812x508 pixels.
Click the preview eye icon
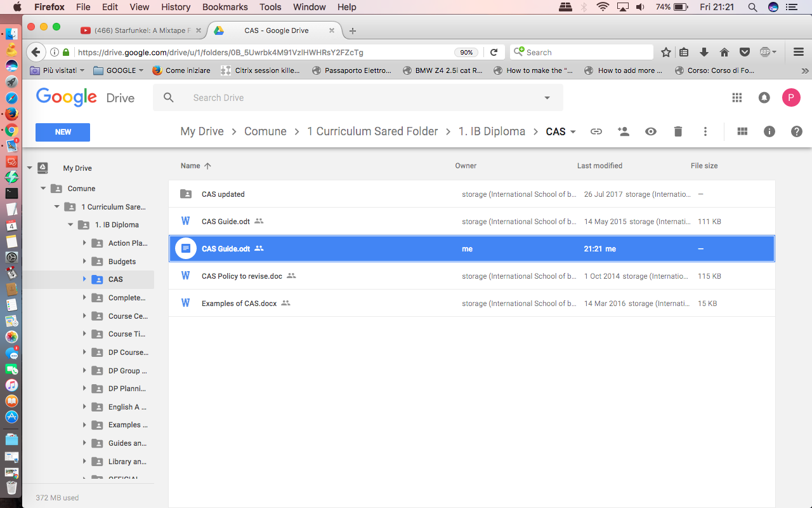[x=651, y=131]
